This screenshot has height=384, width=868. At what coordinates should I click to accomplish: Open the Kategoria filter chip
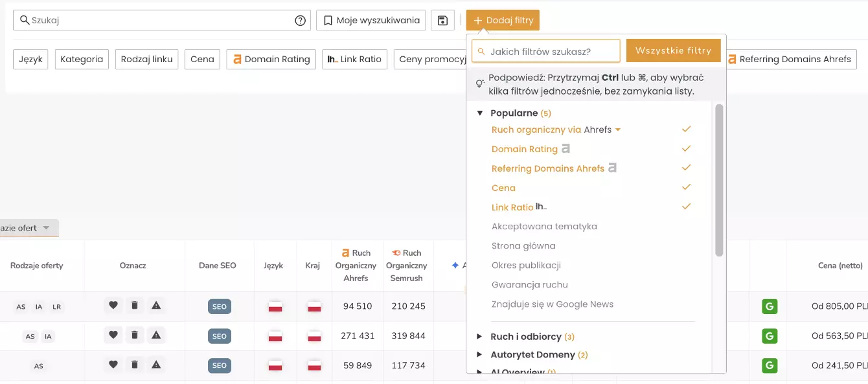pos(82,59)
